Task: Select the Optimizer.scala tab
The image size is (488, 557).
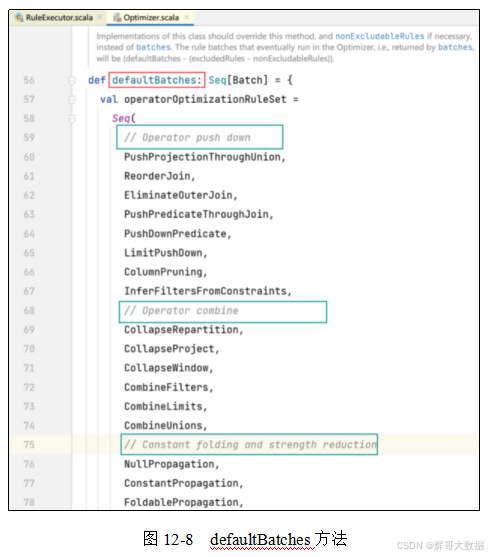Action: tap(151, 17)
